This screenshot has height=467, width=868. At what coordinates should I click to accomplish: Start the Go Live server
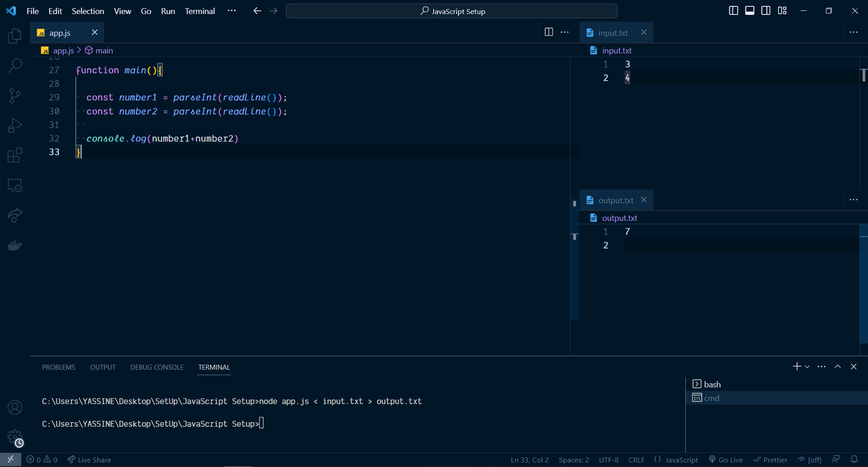[x=726, y=459]
